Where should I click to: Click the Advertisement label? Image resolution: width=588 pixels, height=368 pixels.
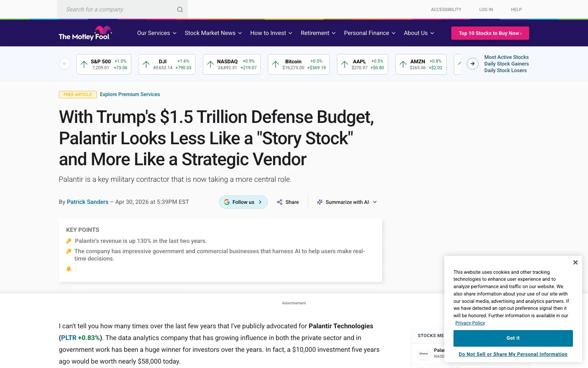click(294, 303)
